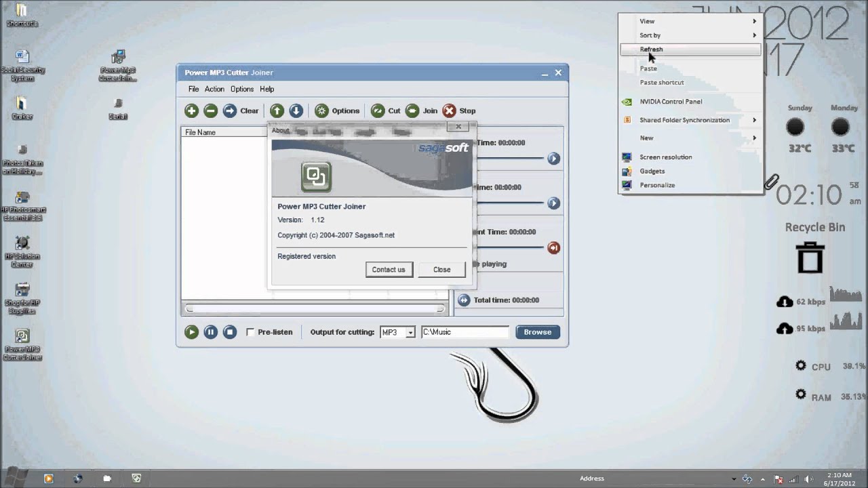Screen dimensions: 868x488
Task: Select NVIDIA Control Panel menu entry
Action: tap(690, 102)
